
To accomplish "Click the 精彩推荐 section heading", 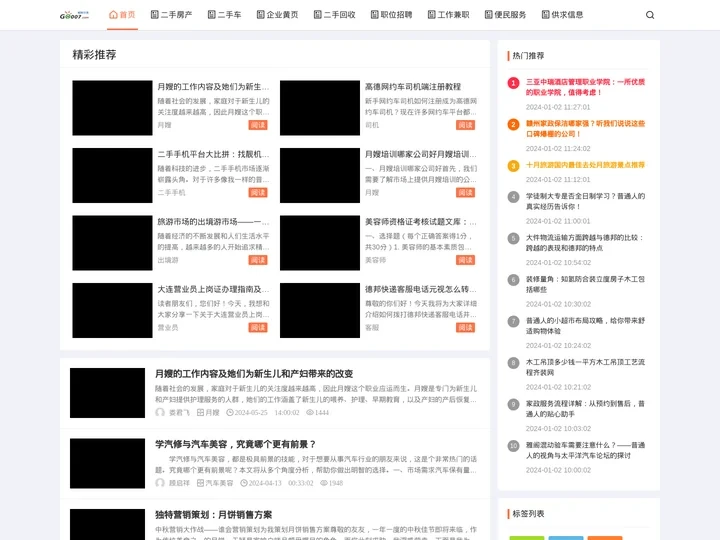I will click(x=94, y=55).
